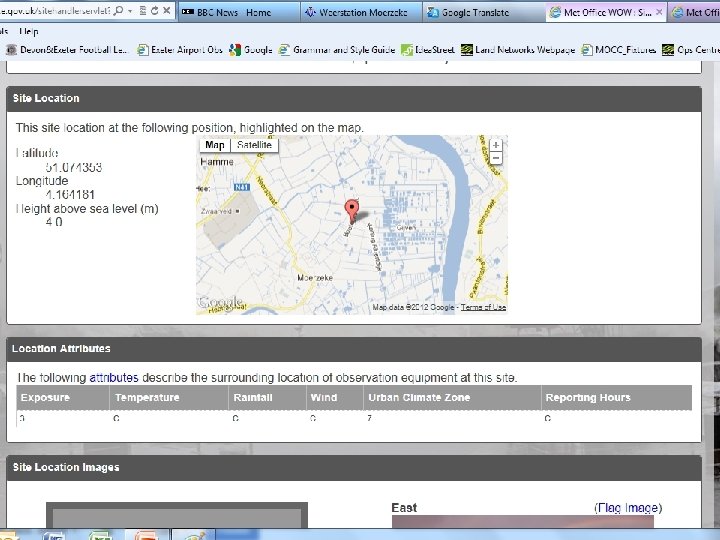Image resolution: width=720 pixels, height=540 pixels.
Task: Open the Help menu
Action: coord(28,31)
